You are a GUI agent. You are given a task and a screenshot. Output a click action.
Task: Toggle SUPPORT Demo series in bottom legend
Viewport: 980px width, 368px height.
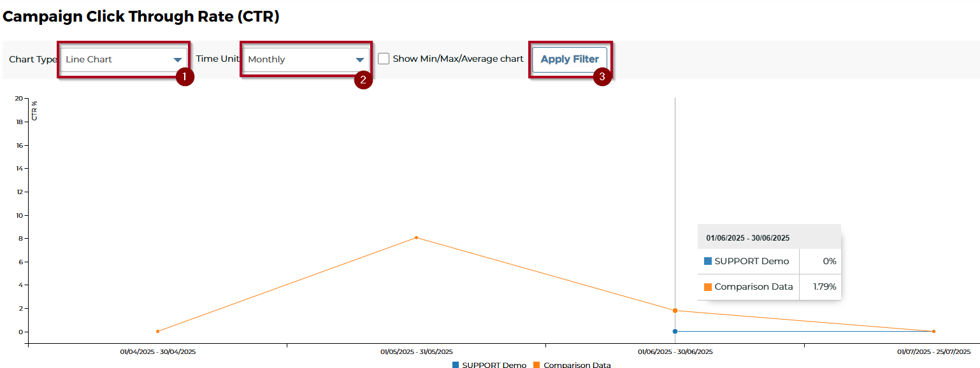(x=489, y=365)
